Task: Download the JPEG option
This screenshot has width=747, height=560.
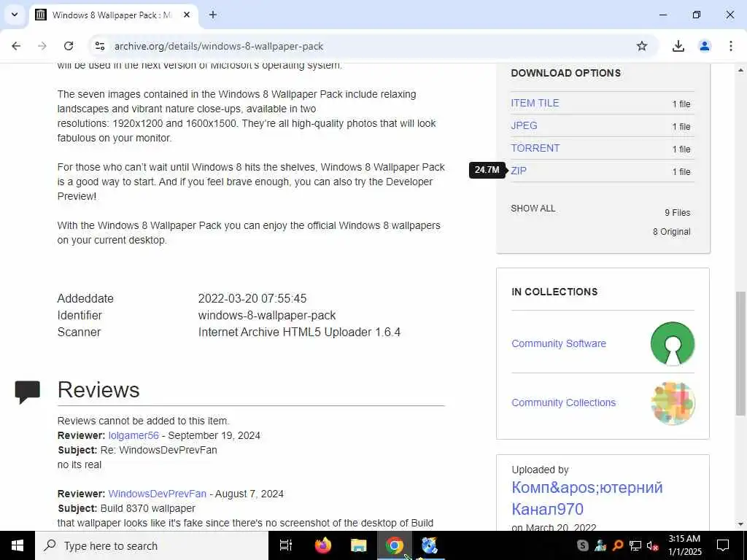Action: [x=524, y=125]
